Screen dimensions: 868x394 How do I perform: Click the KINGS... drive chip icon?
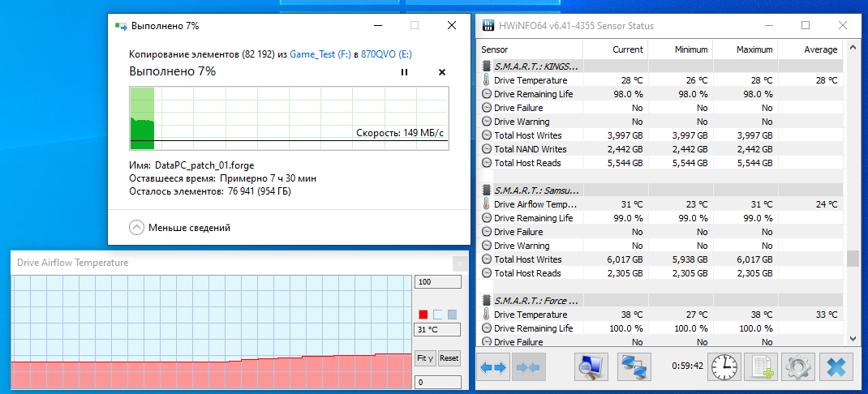coord(487,66)
